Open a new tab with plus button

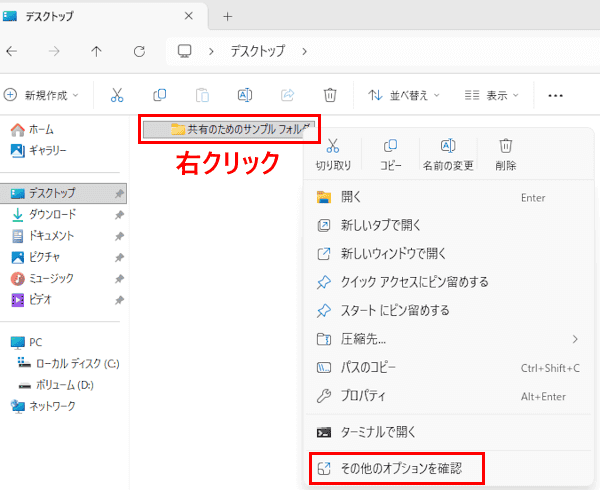pos(228,16)
